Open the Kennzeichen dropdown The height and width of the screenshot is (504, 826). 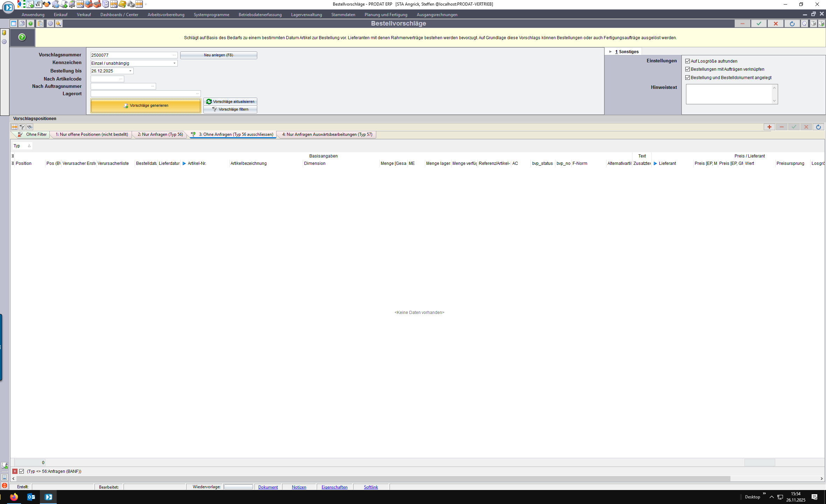174,63
